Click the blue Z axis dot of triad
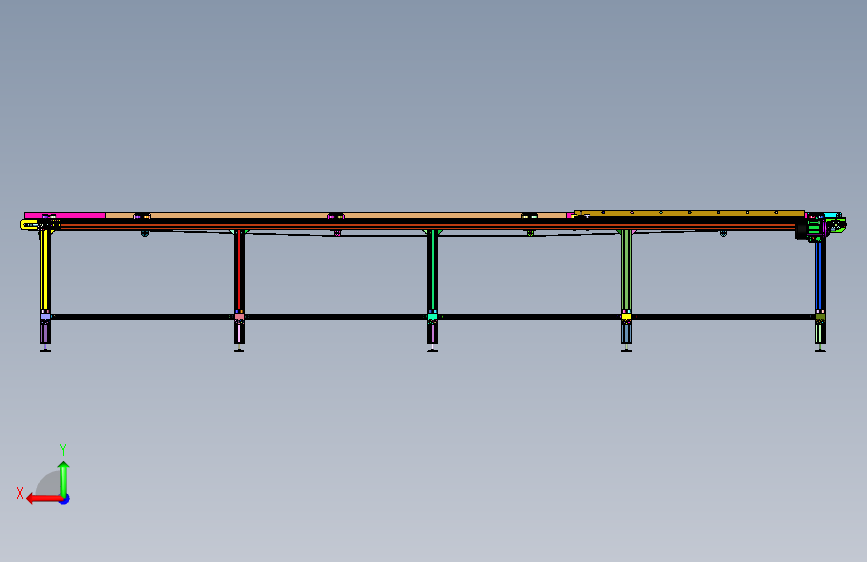 (65, 499)
